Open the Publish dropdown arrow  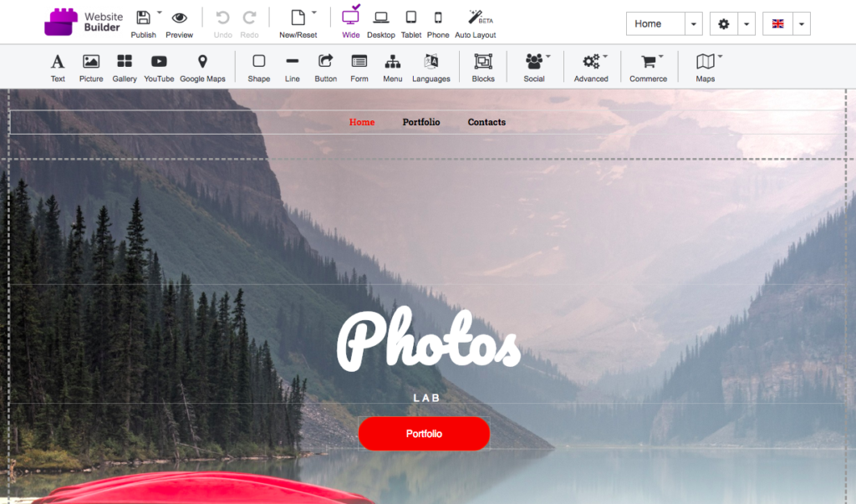tap(160, 12)
